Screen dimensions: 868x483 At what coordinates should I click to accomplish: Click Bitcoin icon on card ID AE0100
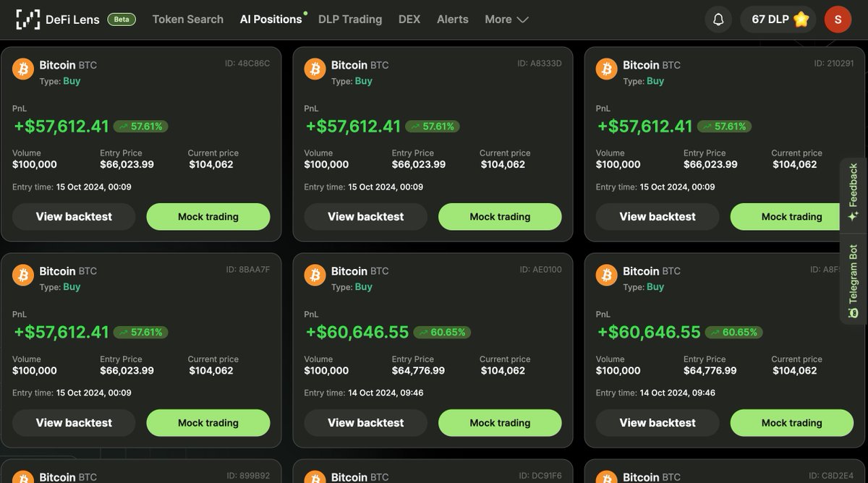click(315, 275)
